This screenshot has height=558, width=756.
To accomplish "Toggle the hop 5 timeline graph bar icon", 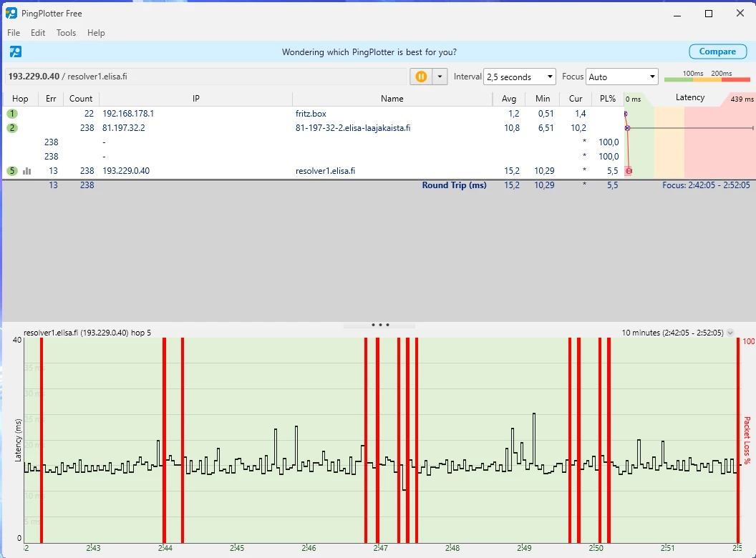I will 27,170.
